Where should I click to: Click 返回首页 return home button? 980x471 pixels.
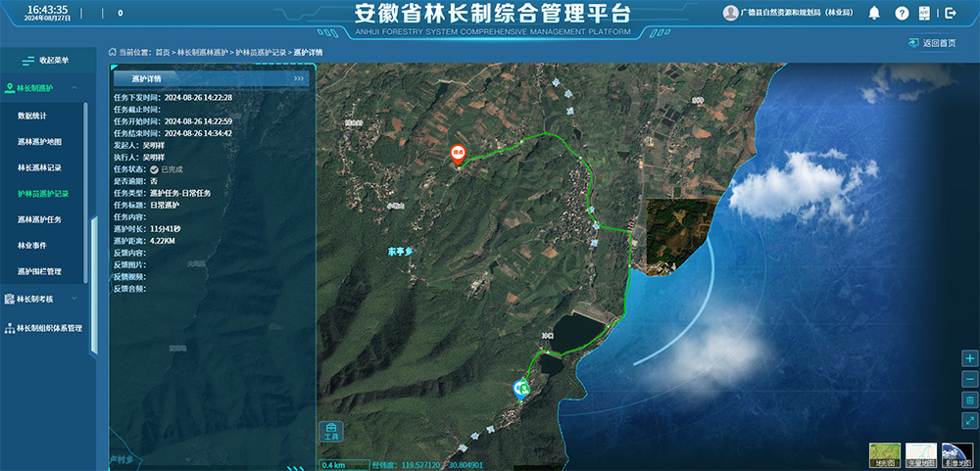[x=939, y=44]
